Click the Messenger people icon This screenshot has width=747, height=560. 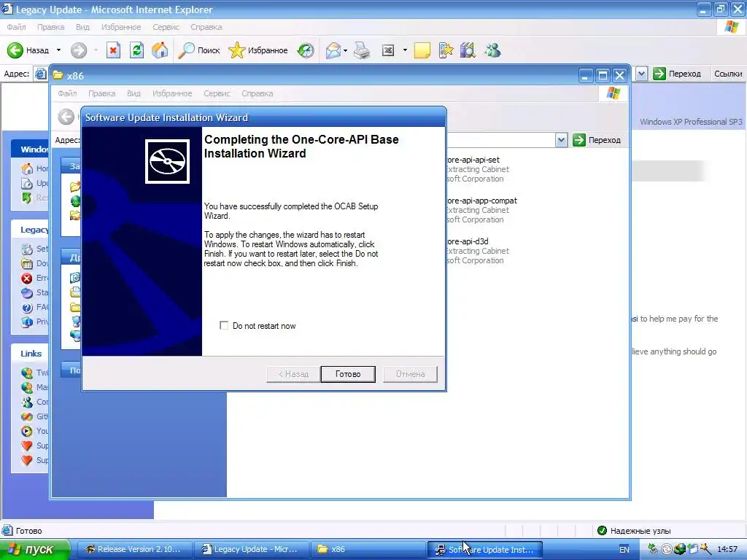coord(492,50)
